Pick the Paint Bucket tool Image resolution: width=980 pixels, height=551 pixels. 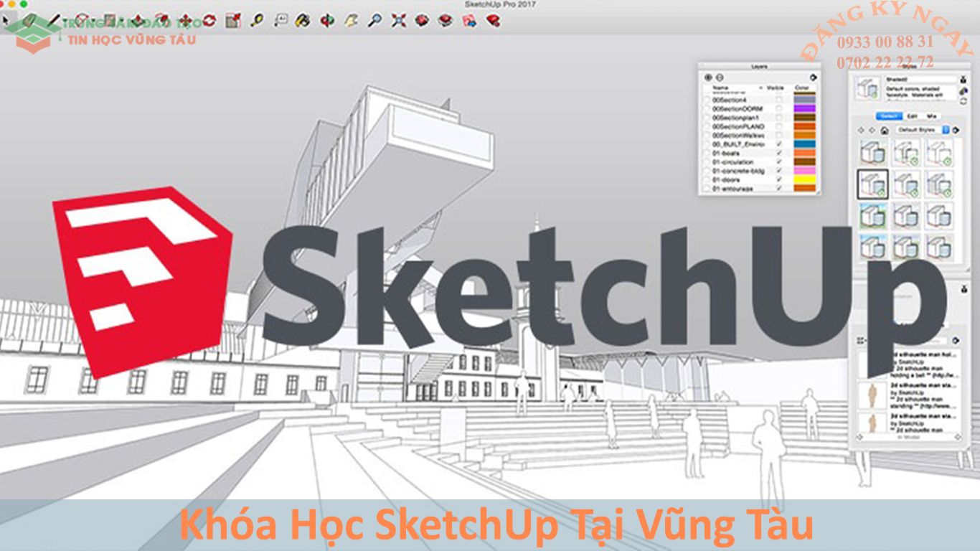point(303,20)
